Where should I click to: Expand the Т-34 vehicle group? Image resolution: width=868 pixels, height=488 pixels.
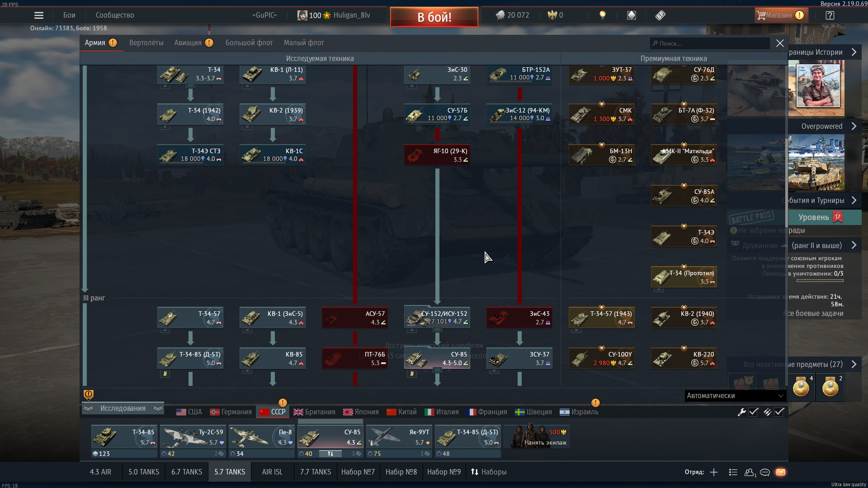pos(190,85)
